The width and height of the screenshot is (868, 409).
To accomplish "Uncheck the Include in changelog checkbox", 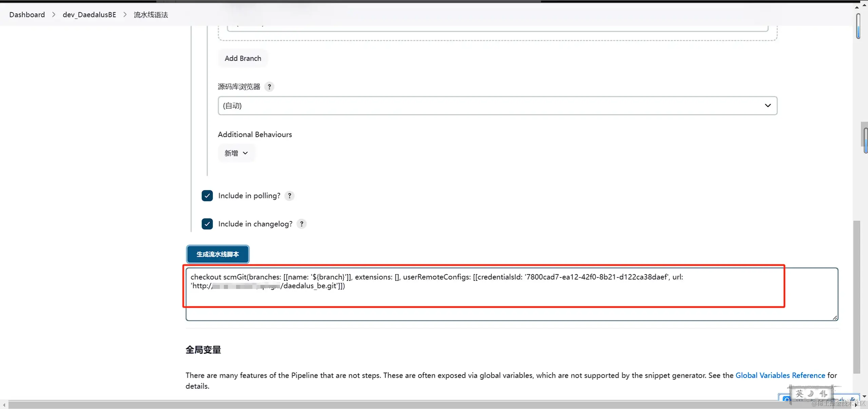I will coord(207,224).
